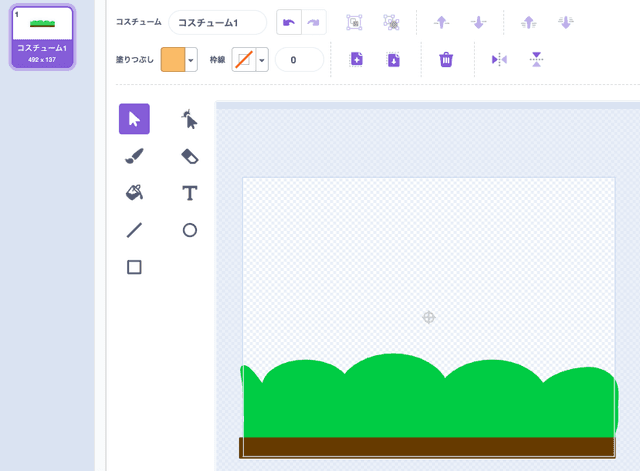The image size is (640, 471).
Task: Flip the costume vertically
Action: [x=536, y=60]
